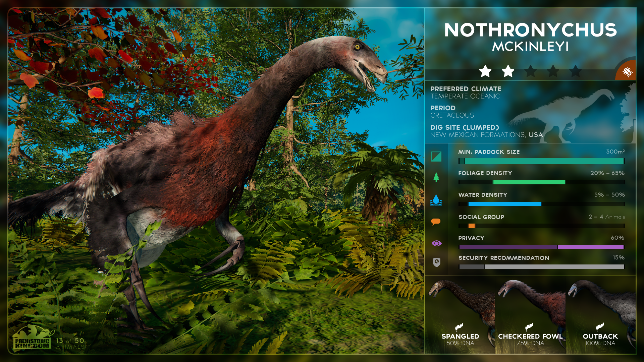Click the Cretaceous value

[452, 115]
